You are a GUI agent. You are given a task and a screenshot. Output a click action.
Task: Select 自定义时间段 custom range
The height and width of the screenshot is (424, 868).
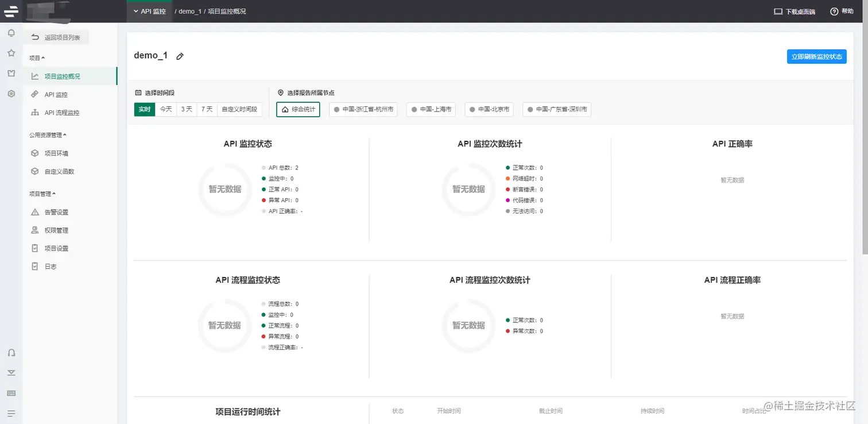(x=239, y=109)
